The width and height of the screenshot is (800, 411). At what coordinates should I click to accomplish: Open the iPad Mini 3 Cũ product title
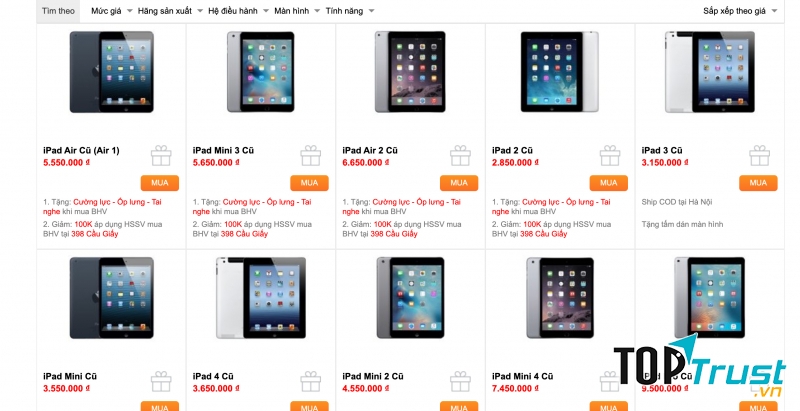click(x=223, y=150)
